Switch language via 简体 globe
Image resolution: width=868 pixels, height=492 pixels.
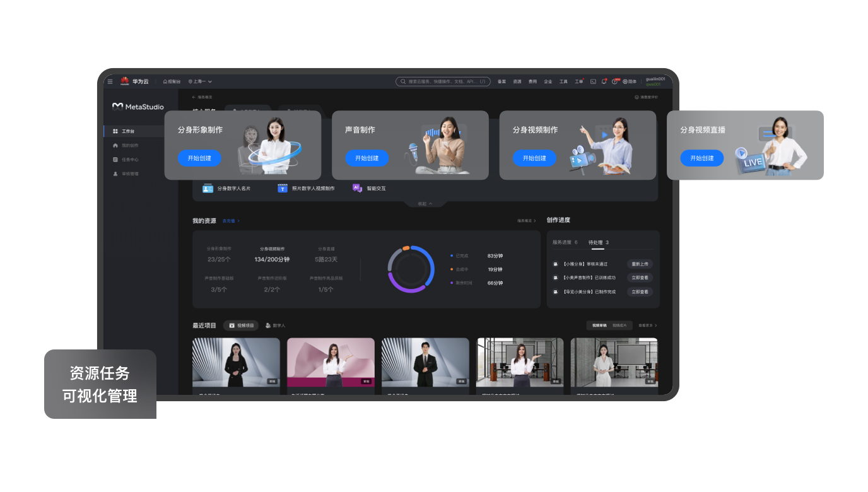[x=630, y=81]
